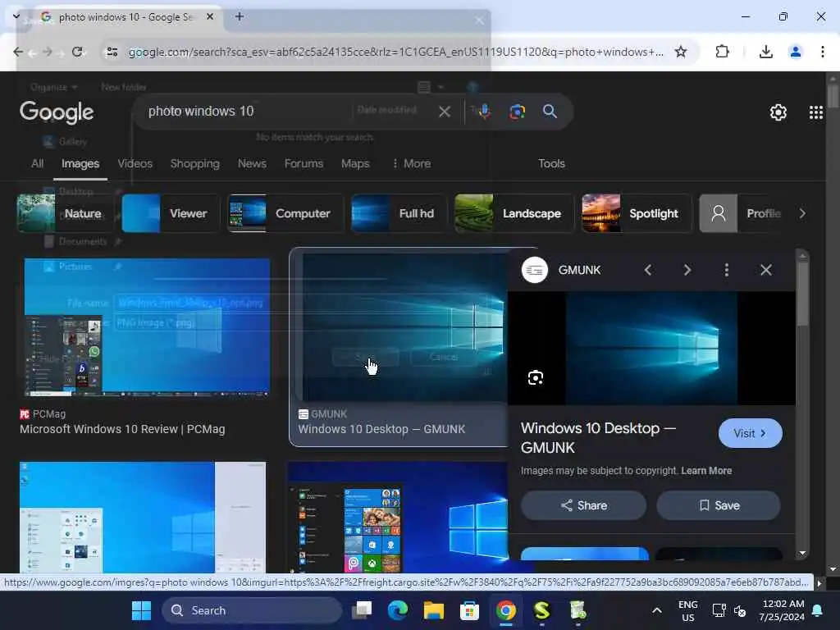Open new Chrome tab
840x630 pixels.
(240, 16)
